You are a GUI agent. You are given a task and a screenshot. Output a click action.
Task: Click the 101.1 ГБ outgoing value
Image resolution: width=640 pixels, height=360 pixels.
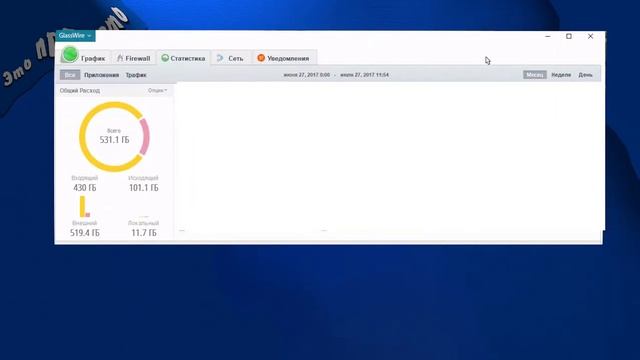[x=144, y=188]
